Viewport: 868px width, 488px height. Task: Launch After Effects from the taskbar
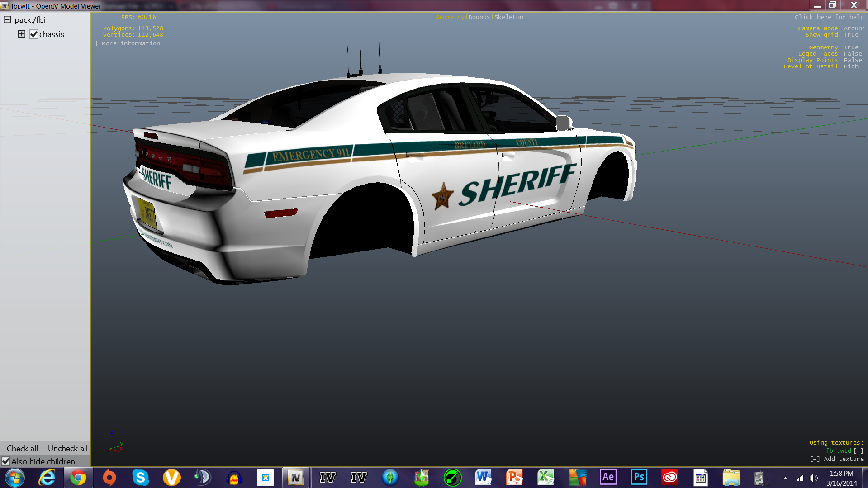tap(608, 477)
